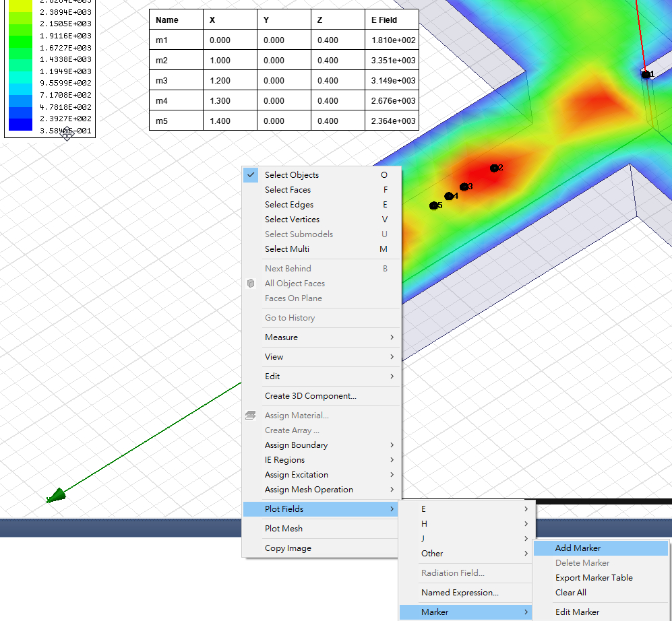Screen dimensions: 672x621
Task: Click the Assign Material icon
Action: click(251, 416)
